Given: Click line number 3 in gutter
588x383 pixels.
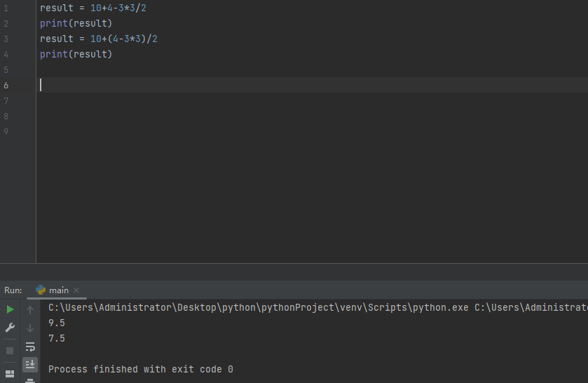Looking at the screenshot, I should click(6, 39).
